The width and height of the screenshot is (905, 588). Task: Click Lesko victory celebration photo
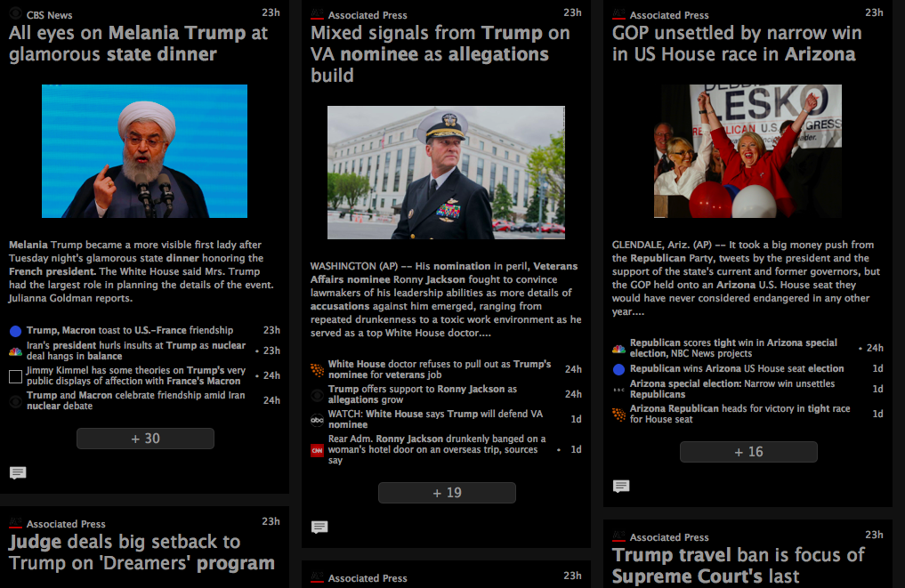[x=747, y=151]
